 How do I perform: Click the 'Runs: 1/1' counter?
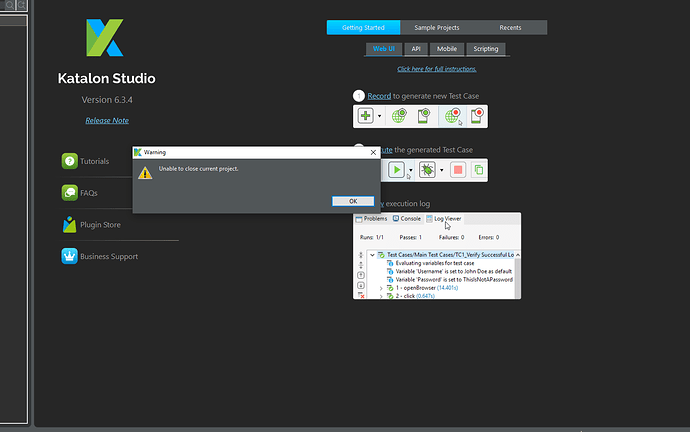(x=372, y=237)
